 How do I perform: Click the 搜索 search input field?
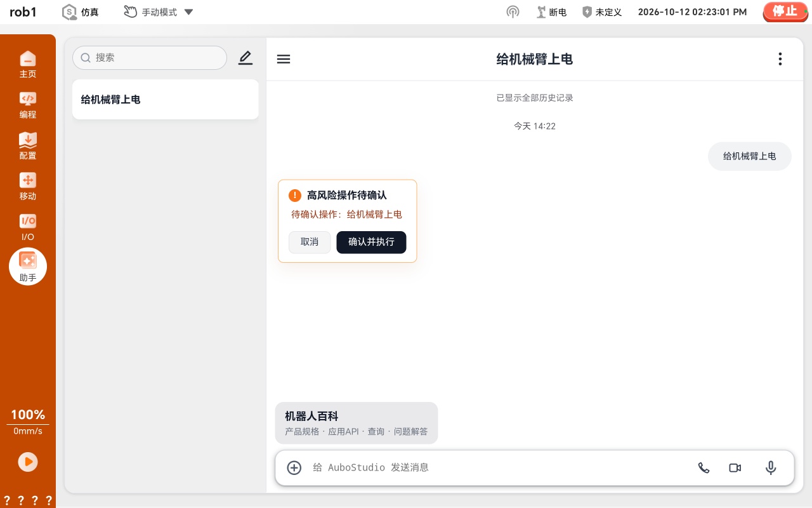point(150,58)
